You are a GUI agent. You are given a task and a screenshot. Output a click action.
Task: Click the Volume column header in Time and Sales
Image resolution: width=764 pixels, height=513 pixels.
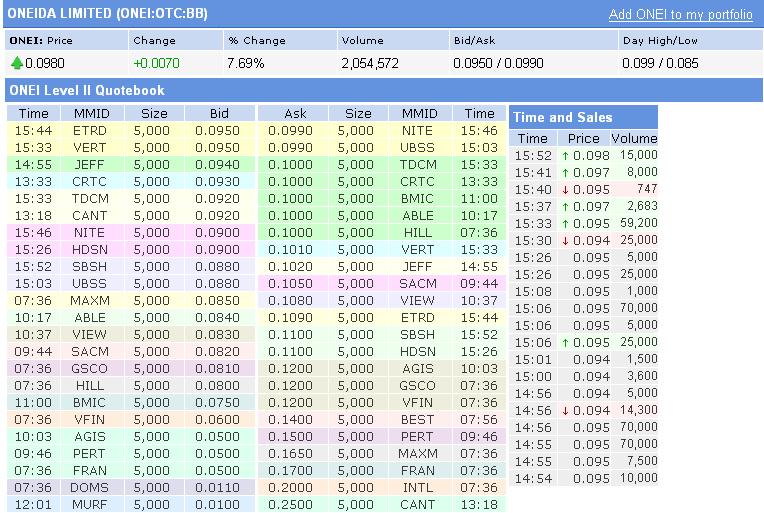634,138
